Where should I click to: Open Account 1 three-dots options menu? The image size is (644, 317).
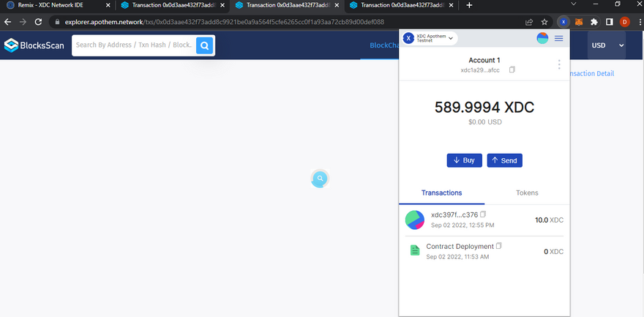559,64
